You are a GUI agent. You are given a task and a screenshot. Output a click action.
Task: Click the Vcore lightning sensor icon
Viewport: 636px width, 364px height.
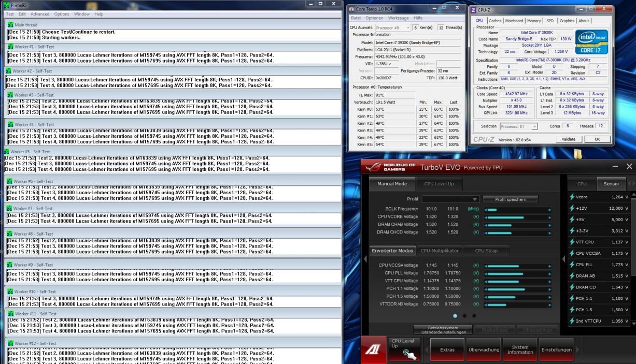[x=572, y=197]
